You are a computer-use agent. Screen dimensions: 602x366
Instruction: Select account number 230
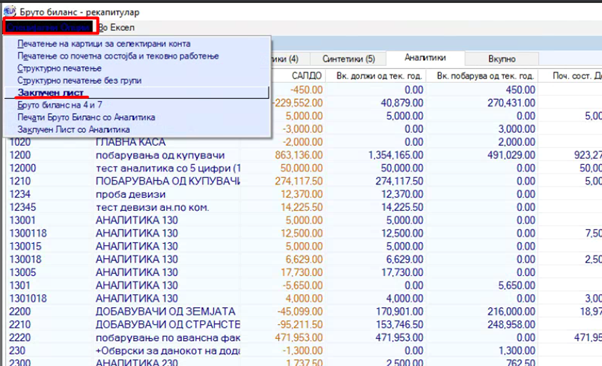click(17, 351)
